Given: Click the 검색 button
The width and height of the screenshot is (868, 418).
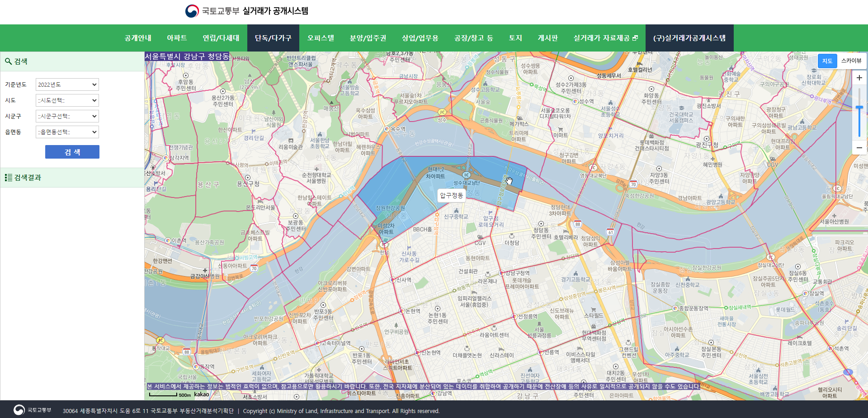Looking at the screenshot, I should point(72,152).
